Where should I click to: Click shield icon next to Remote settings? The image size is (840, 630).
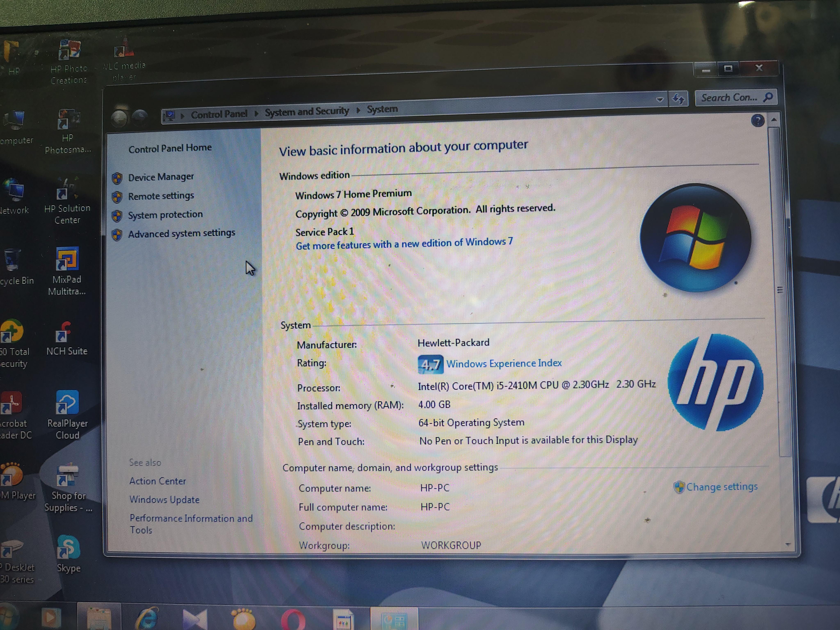(x=117, y=197)
